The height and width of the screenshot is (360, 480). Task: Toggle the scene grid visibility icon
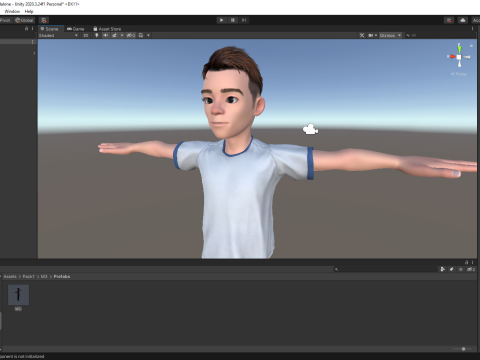pos(141,35)
